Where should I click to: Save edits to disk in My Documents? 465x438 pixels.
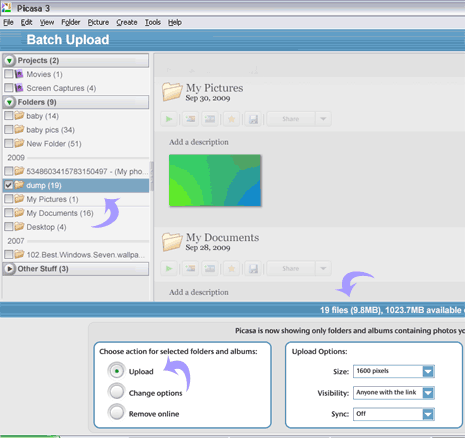pos(253,269)
